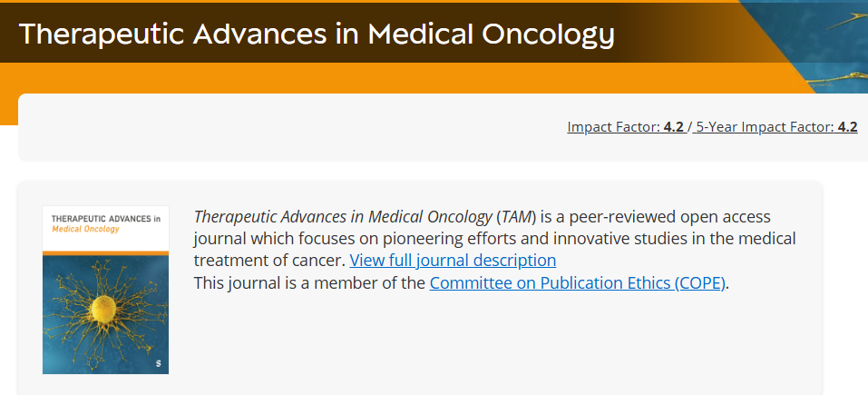Image resolution: width=868 pixels, height=395 pixels.
Task: Open the Committee on Publication Ethics (COPE) link
Action: click(578, 282)
